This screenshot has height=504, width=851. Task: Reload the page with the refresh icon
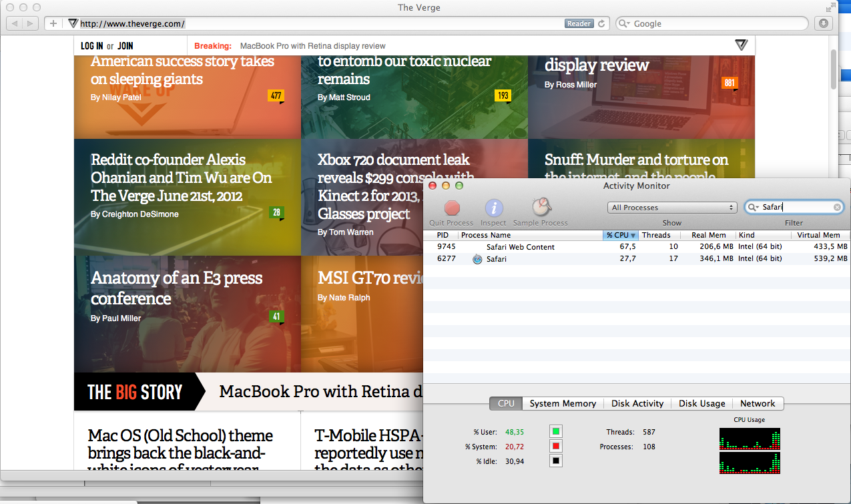[x=601, y=23]
